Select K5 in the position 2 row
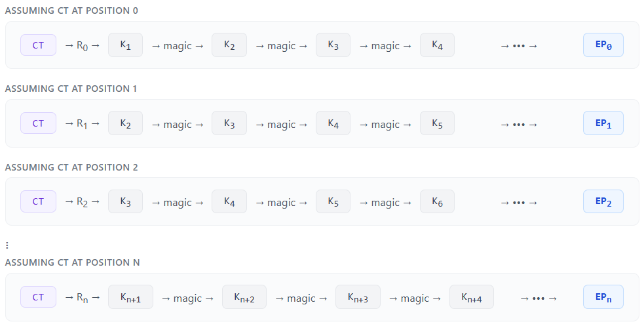 [333, 201]
